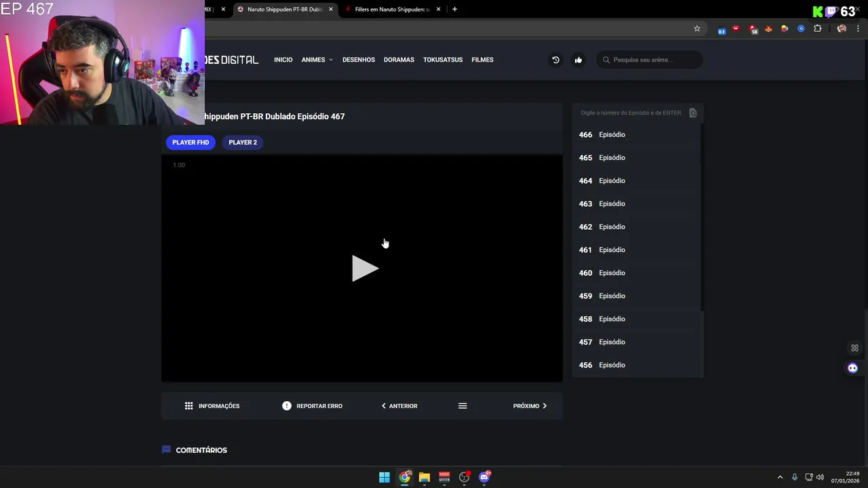This screenshot has width=868, height=488.
Task: Open the Windows Start button
Action: tap(384, 477)
